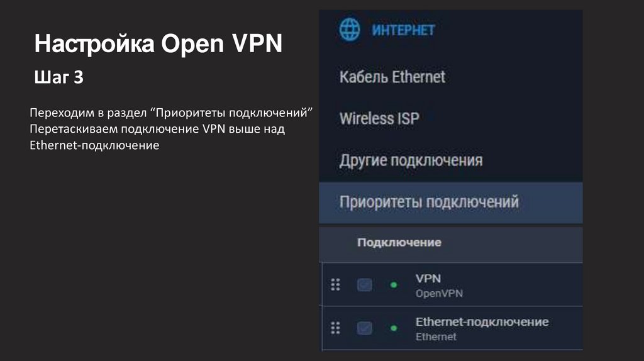The width and height of the screenshot is (644, 361).
Task: Click the VPN row drag handle
Action: point(335,285)
